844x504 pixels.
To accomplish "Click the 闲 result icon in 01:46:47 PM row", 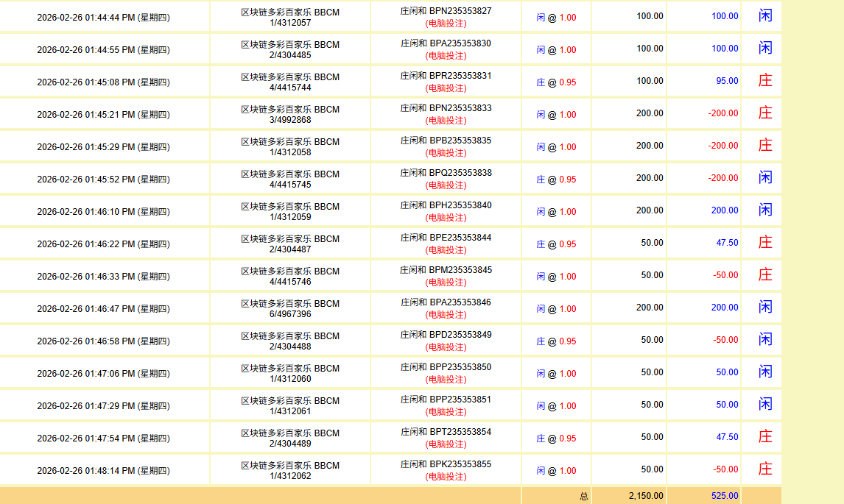I will pyautogui.click(x=765, y=307).
